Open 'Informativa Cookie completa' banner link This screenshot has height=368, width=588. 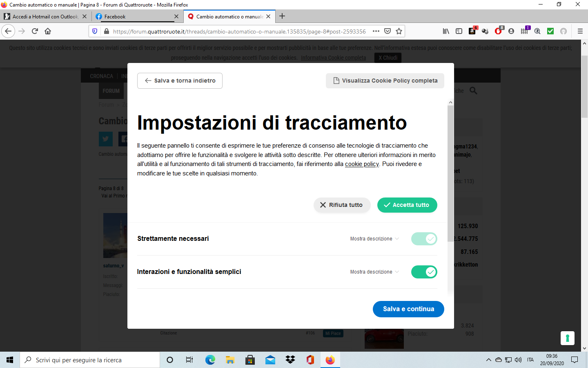(333, 58)
